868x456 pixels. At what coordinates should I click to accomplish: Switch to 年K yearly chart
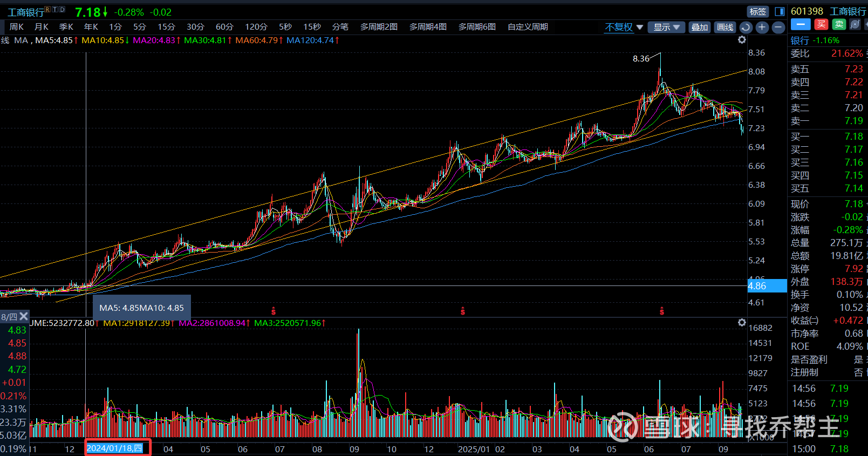click(x=91, y=27)
